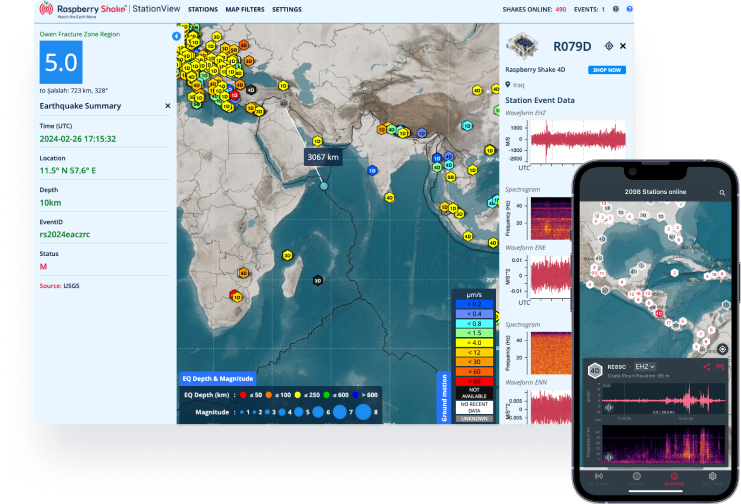Switch to Events tab on phone

(637, 478)
